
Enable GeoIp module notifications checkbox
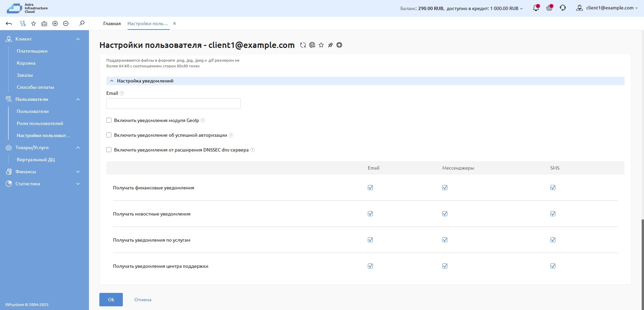point(109,120)
